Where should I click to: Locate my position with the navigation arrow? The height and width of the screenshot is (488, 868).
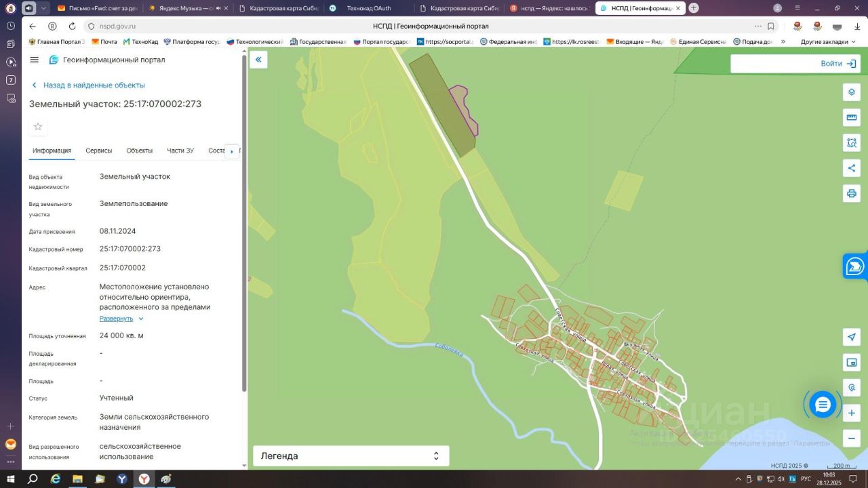click(852, 337)
